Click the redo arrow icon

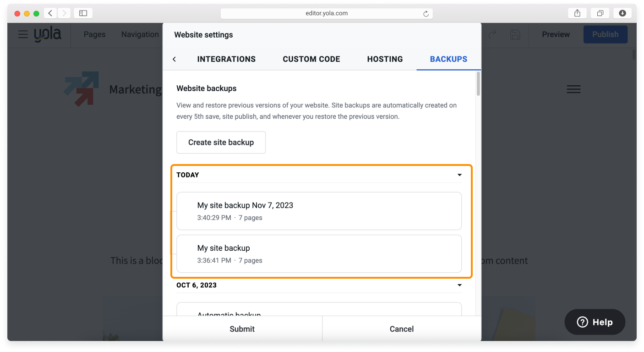[493, 34]
